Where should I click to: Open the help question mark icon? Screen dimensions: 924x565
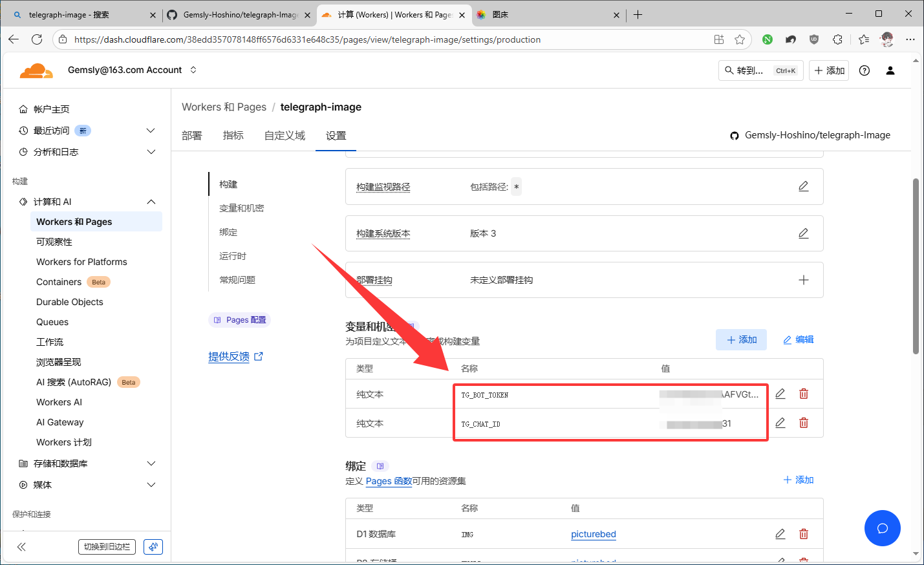pyautogui.click(x=865, y=70)
